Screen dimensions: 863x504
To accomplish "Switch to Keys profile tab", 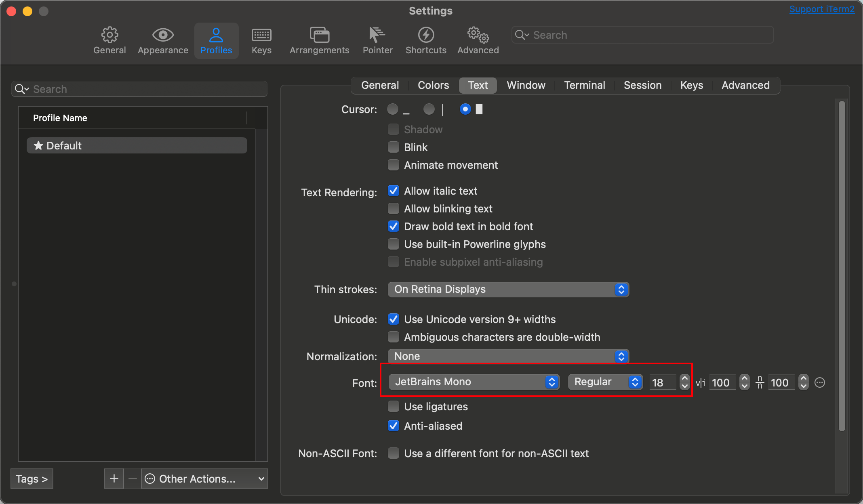I will click(x=692, y=85).
